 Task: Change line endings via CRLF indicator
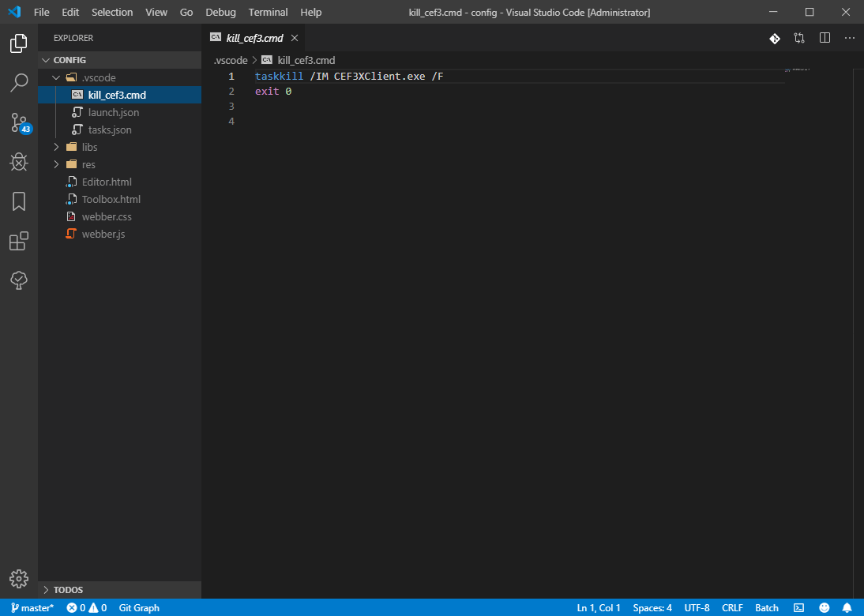[x=732, y=608]
